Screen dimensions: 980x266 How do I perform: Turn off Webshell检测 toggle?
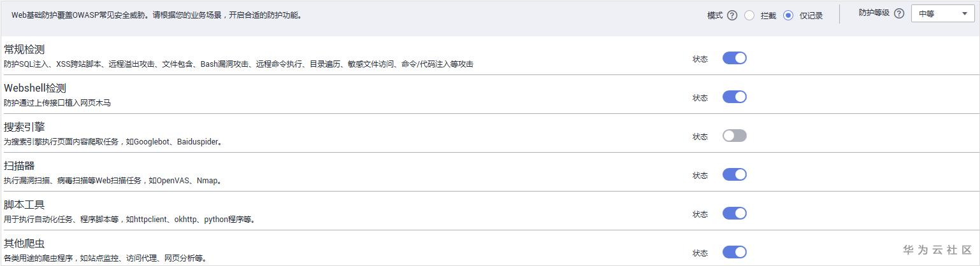tap(734, 97)
